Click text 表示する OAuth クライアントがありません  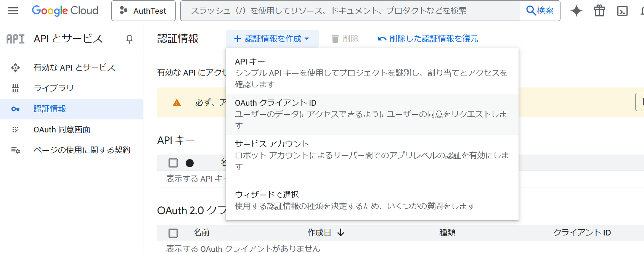pos(243,248)
